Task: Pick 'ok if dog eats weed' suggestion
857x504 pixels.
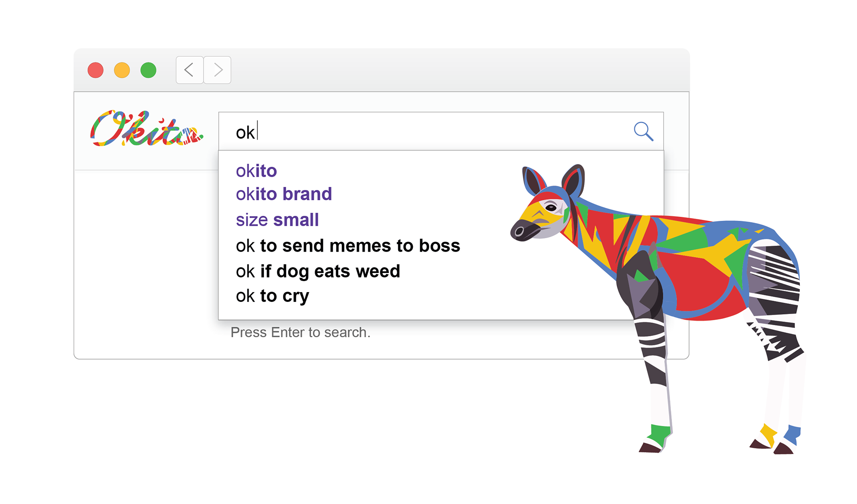Action: 318,271
